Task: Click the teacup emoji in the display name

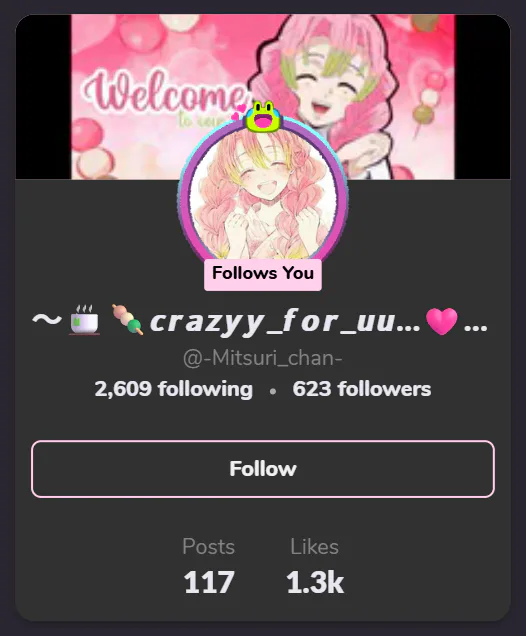Action: pos(84,320)
